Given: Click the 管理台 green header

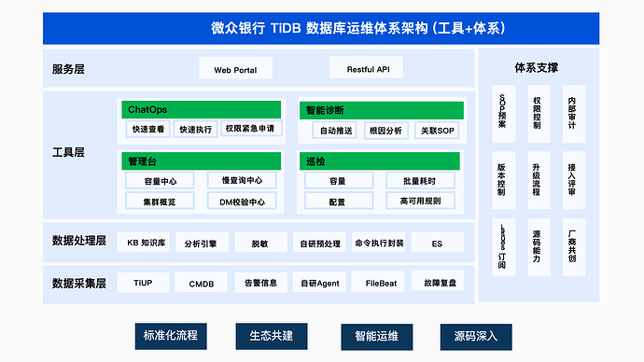Looking at the screenshot, I should (x=202, y=161).
